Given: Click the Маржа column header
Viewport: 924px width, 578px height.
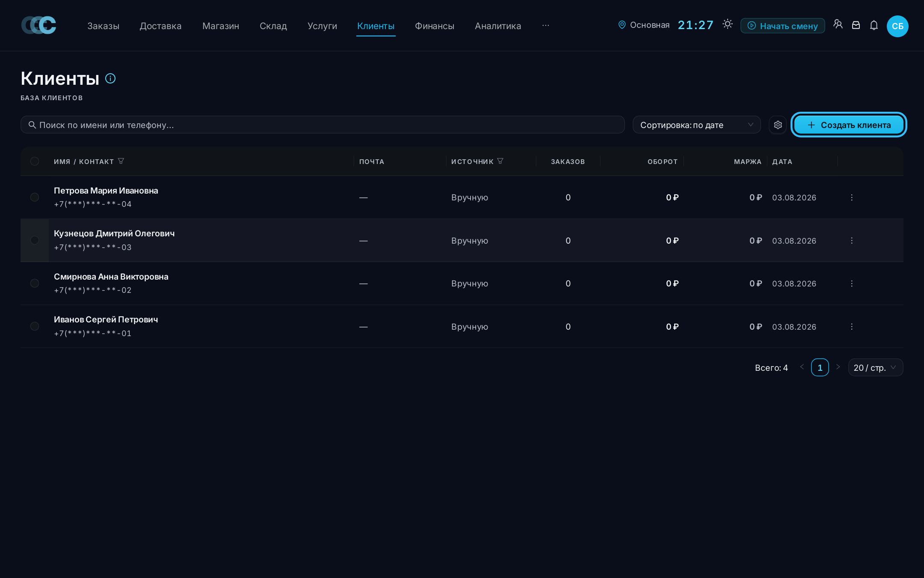Looking at the screenshot, I should [747, 161].
